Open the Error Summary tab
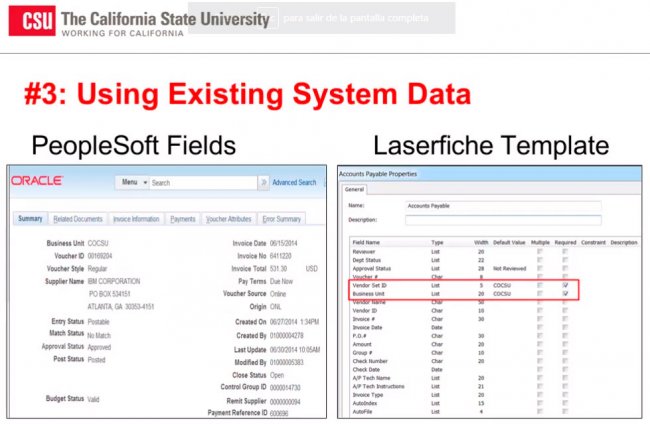Image resolution: width=650 pixels, height=424 pixels. (x=282, y=219)
